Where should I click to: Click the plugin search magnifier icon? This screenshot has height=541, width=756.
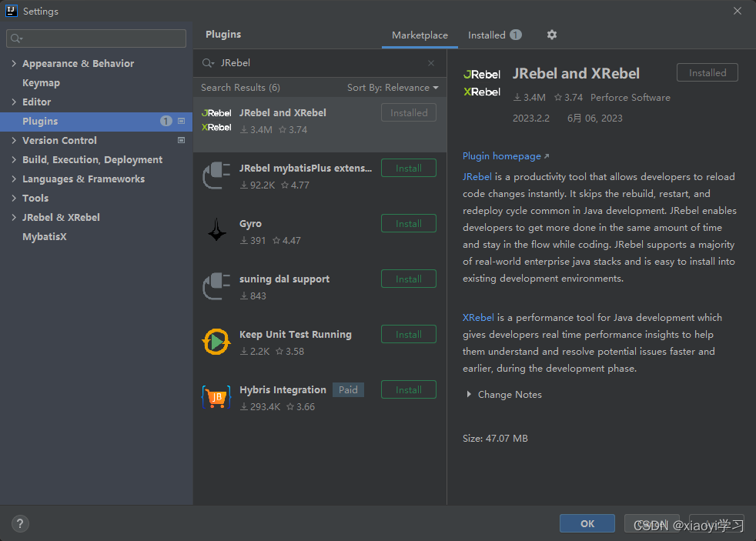tap(208, 63)
